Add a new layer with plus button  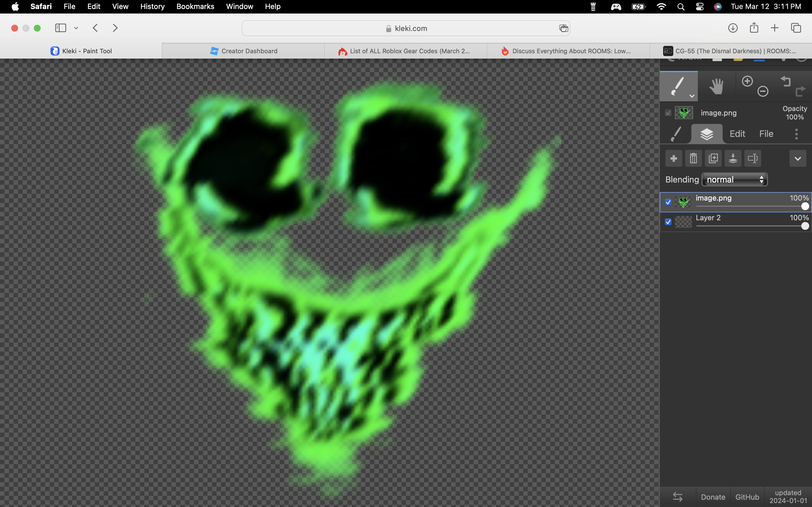[673, 158]
